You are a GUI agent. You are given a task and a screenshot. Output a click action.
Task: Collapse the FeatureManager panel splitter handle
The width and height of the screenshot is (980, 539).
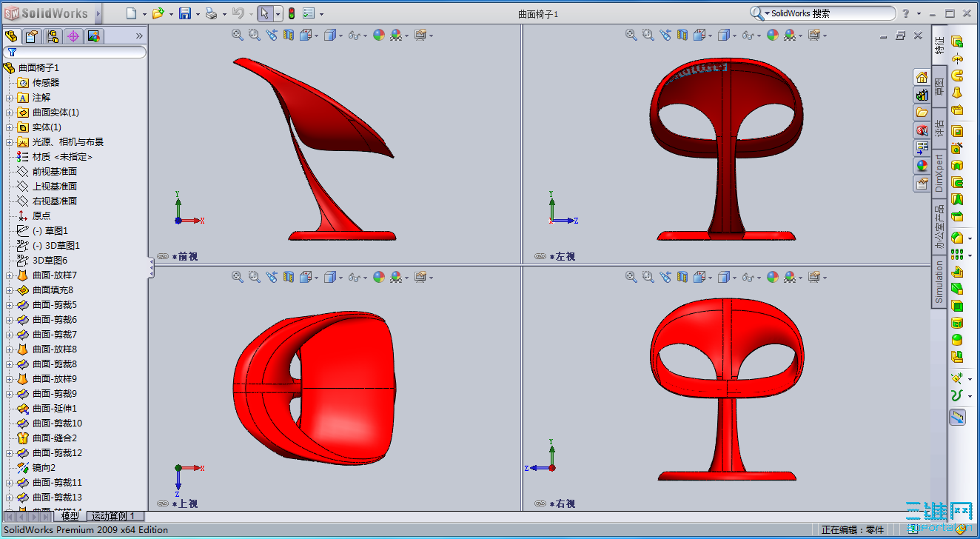pyautogui.click(x=151, y=268)
